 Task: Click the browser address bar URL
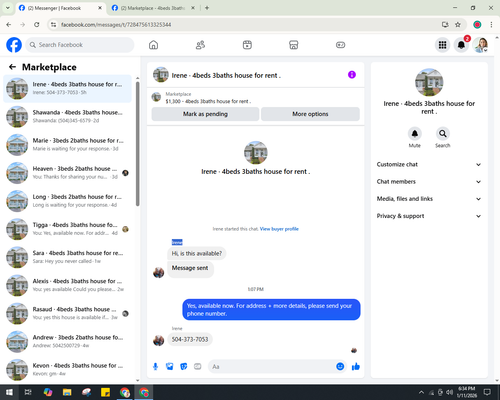116,25
